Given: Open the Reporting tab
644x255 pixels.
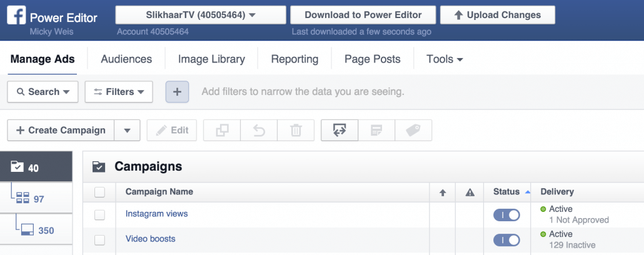Looking at the screenshot, I should tap(294, 59).
